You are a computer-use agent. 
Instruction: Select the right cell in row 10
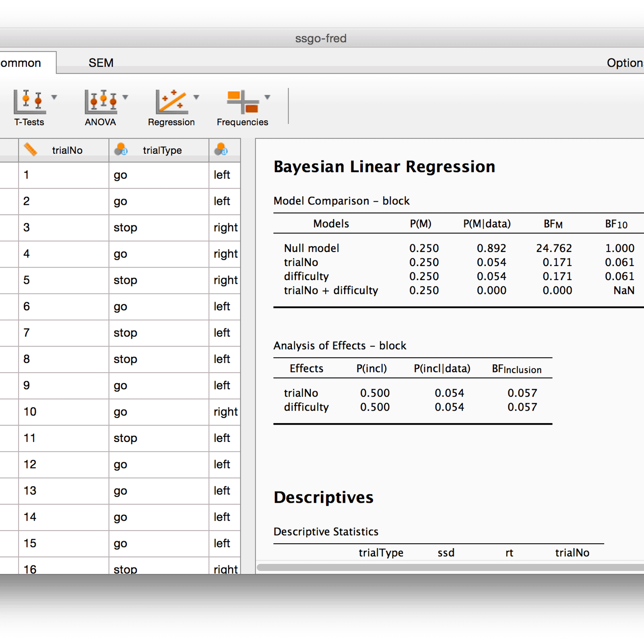(225, 412)
